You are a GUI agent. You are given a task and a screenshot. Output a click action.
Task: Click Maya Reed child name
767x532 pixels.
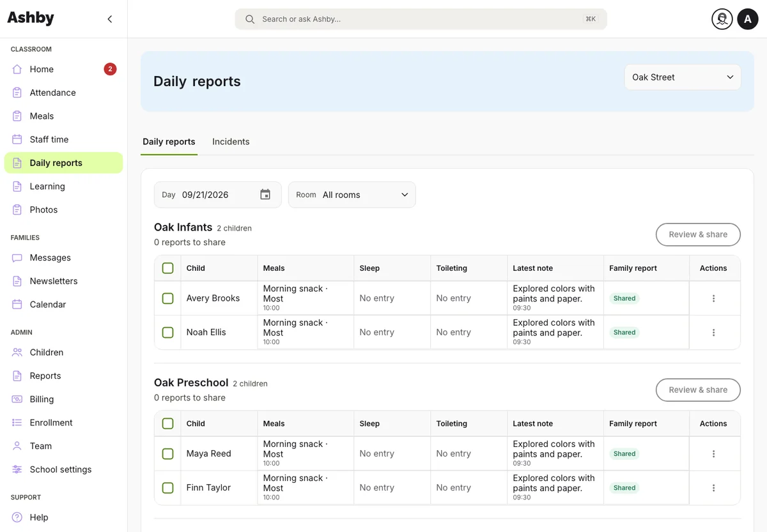[208, 453]
